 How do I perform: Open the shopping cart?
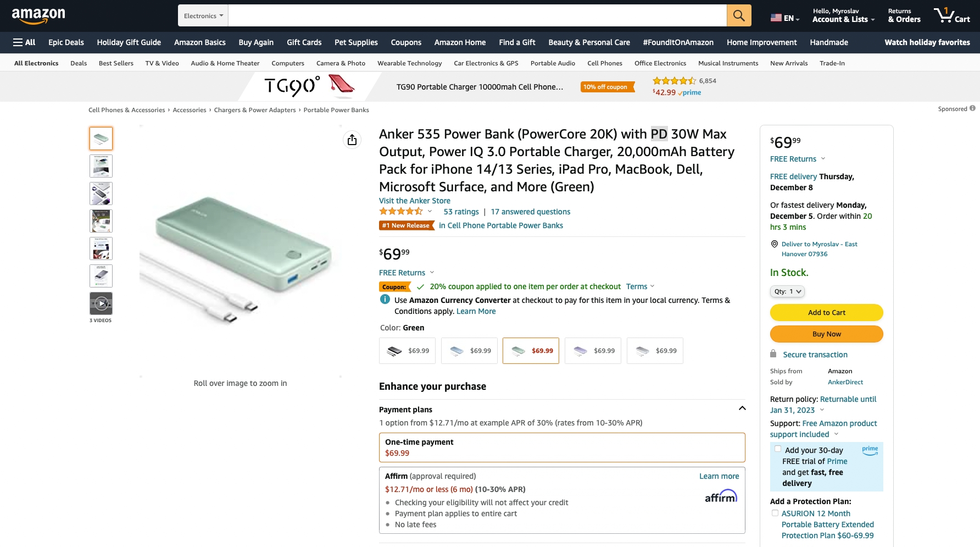[x=952, y=15]
